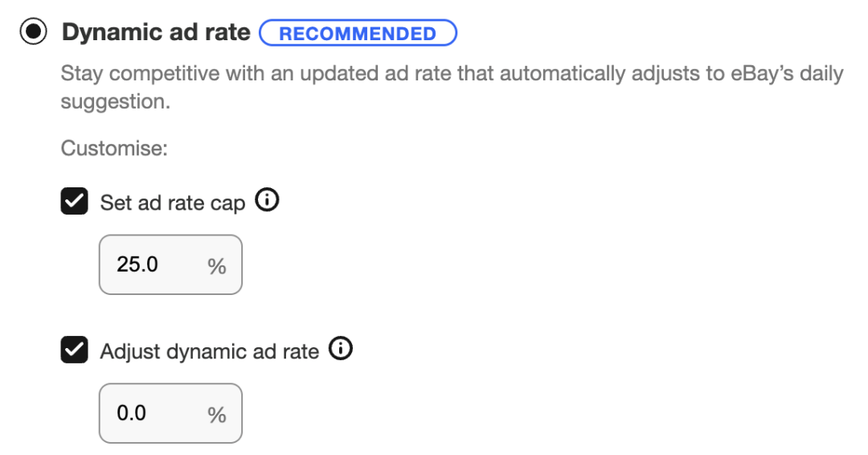
Task: Click the Set ad rate cap label text
Action: pyautogui.click(x=172, y=203)
